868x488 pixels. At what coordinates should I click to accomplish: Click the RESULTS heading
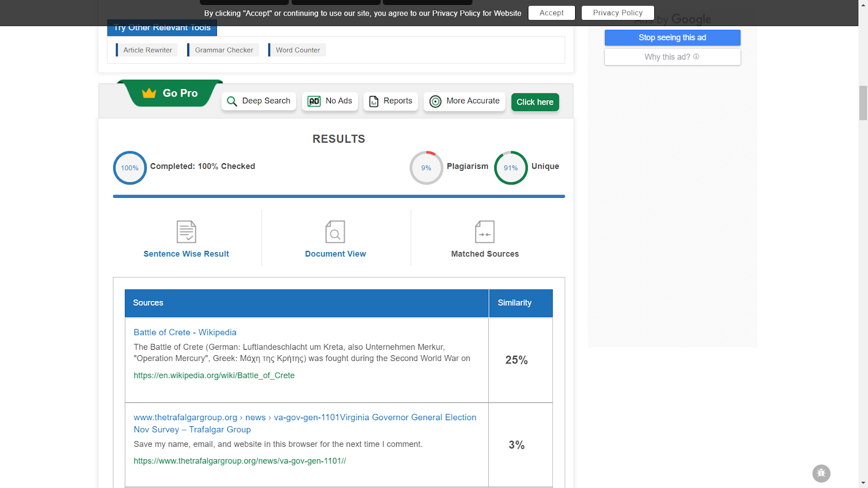click(x=339, y=139)
